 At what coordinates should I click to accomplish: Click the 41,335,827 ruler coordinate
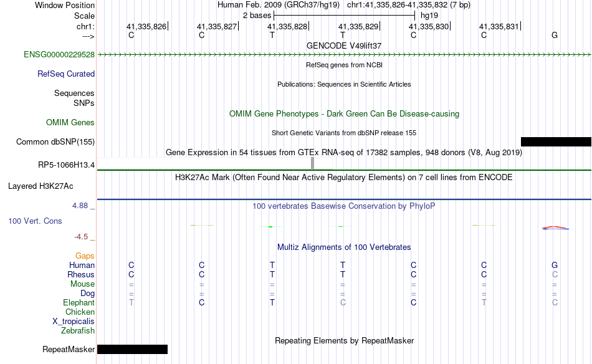pos(217,26)
